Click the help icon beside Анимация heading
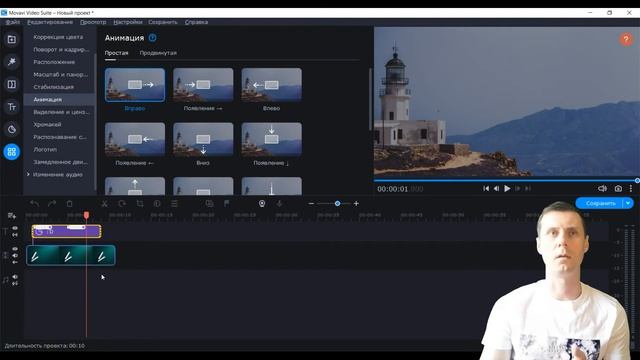This screenshot has height=360, width=640. [x=152, y=38]
